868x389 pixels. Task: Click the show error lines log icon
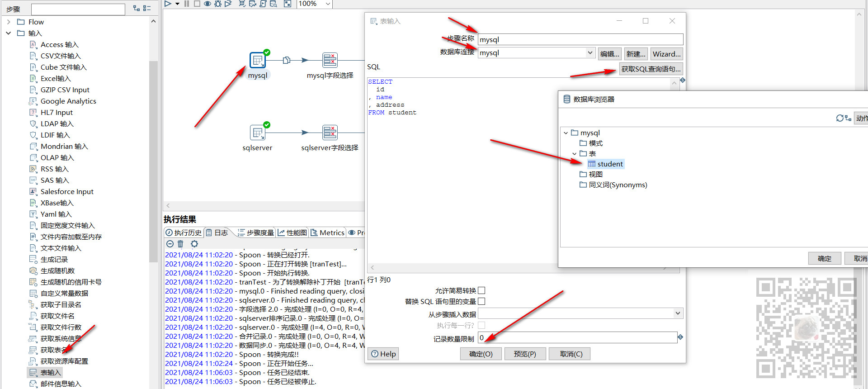(x=170, y=244)
